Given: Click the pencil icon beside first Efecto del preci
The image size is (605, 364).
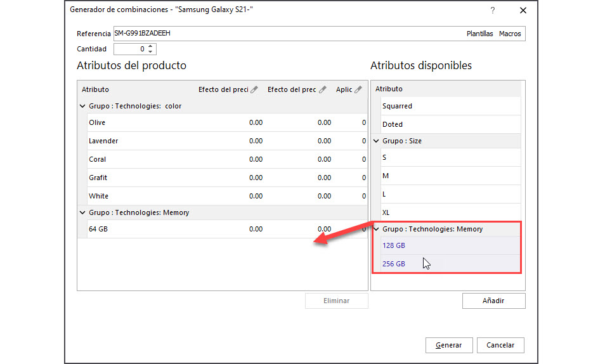Looking at the screenshot, I should (254, 89).
